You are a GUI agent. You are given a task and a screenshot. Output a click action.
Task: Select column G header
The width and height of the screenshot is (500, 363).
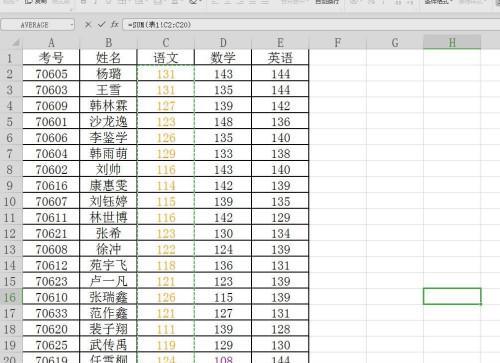(x=395, y=43)
